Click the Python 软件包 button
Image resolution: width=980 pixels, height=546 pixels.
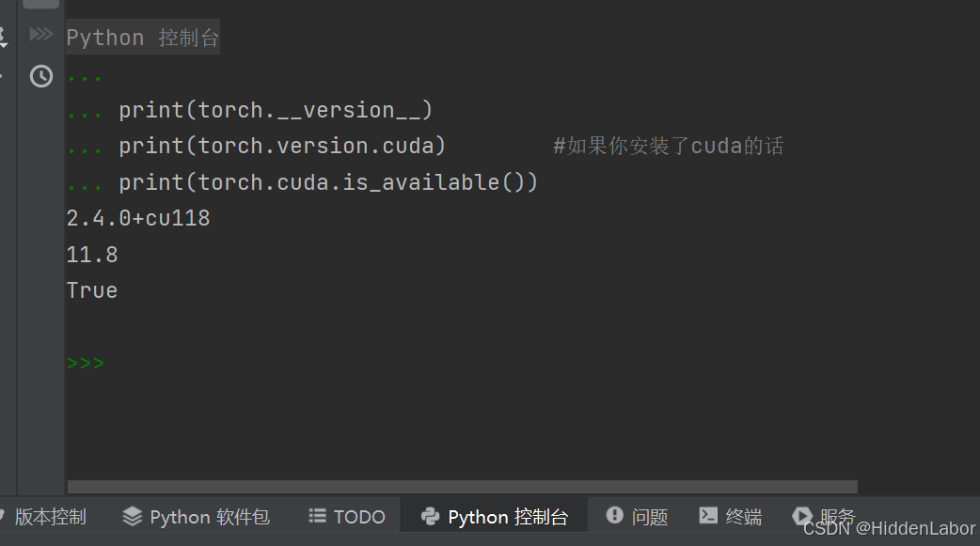196,516
